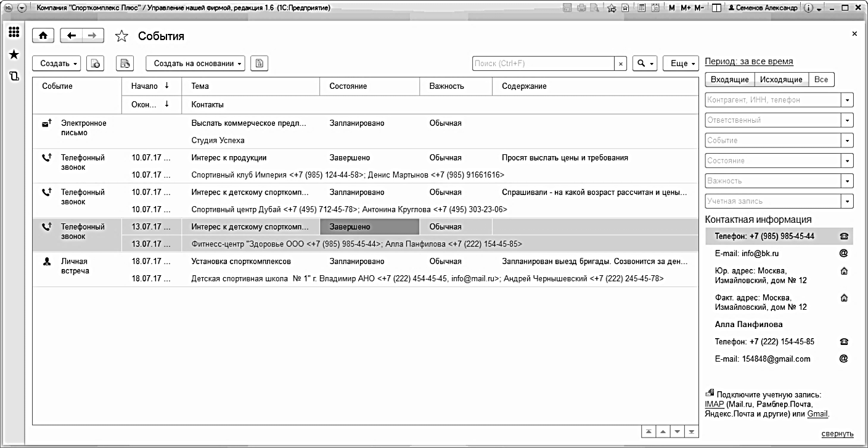This screenshot has width=868, height=448.
Task: Expand the Важность filter dropdown in the right panel
Action: (x=848, y=181)
